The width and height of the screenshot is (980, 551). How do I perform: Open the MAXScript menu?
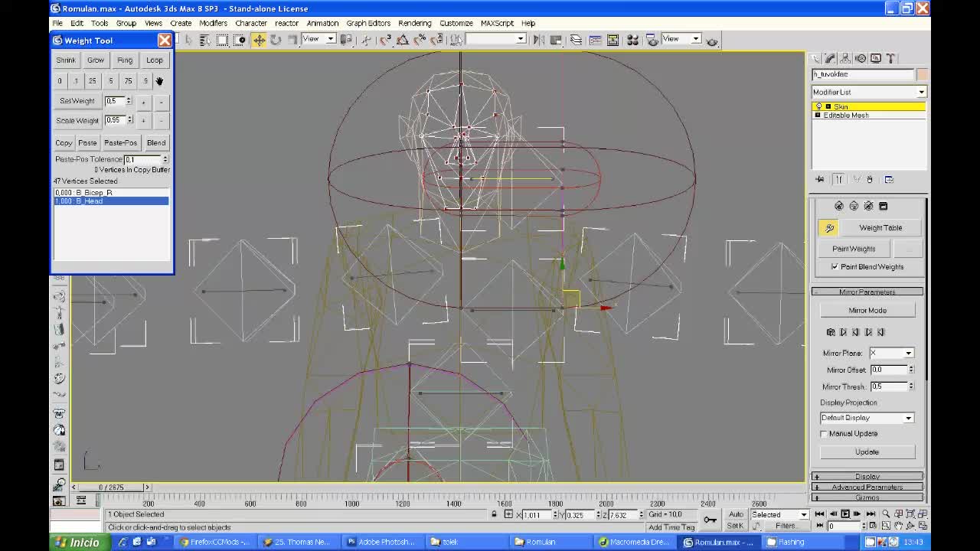click(497, 23)
